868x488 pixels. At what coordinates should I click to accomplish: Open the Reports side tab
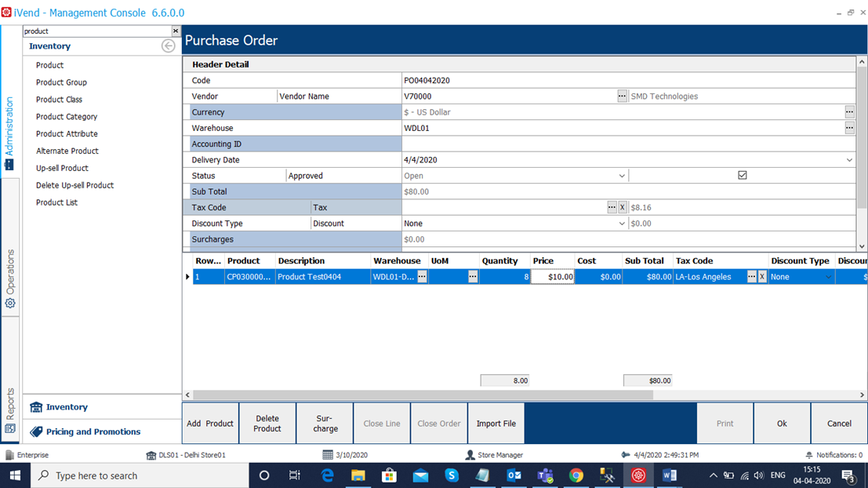click(x=10, y=410)
